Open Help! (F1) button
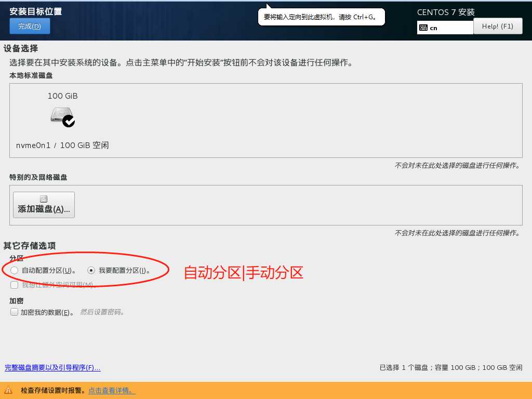This screenshot has height=399, width=532. pos(497,26)
